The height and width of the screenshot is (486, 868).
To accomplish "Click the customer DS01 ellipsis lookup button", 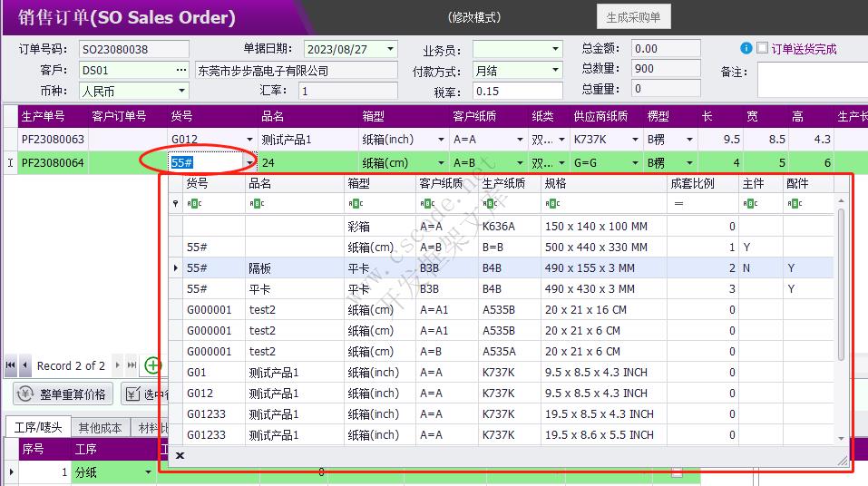I will [181, 70].
